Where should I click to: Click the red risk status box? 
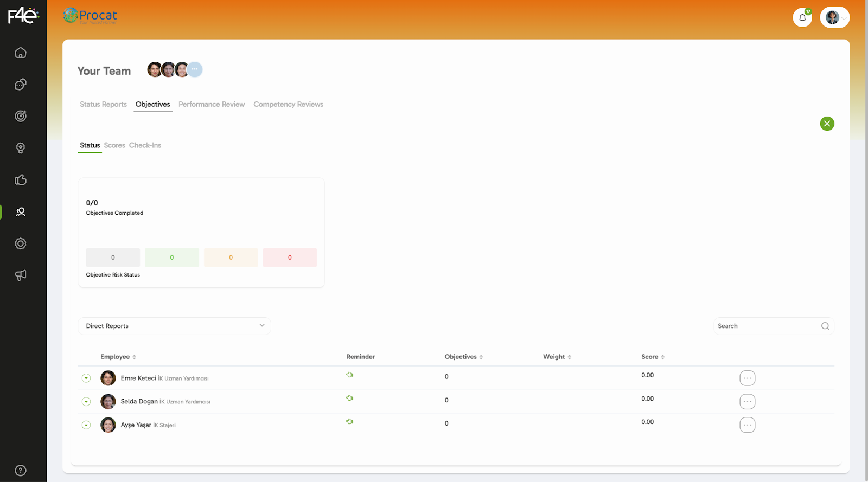click(290, 258)
